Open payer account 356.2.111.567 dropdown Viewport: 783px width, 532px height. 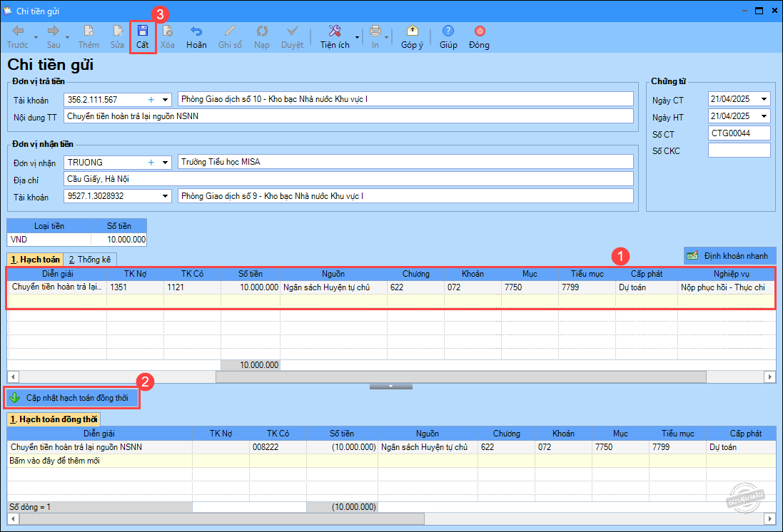tap(165, 100)
